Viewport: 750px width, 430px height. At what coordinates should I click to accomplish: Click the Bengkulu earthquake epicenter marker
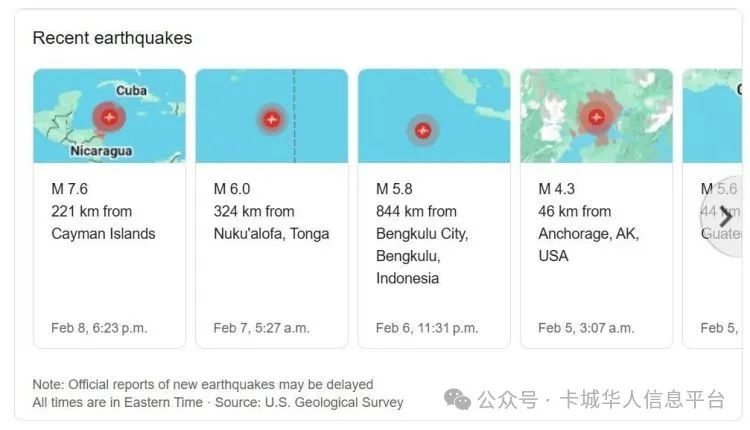coord(423,130)
